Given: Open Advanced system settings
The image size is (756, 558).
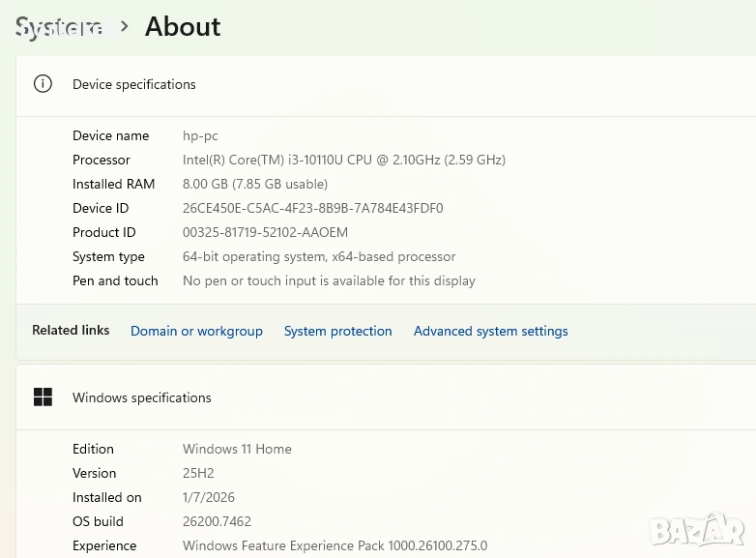Looking at the screenshot, I should pos(490,331).
